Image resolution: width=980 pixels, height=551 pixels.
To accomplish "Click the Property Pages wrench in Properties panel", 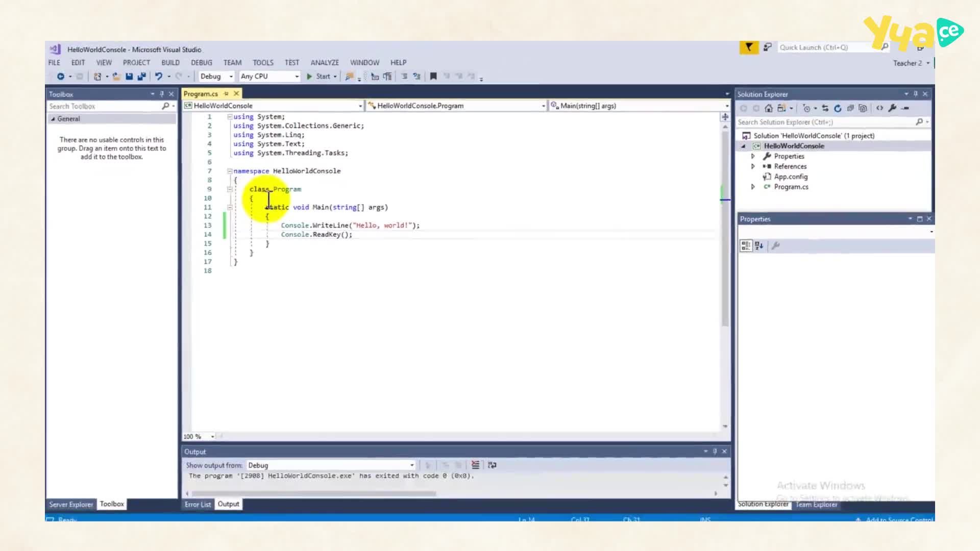I will click(775, 246).
